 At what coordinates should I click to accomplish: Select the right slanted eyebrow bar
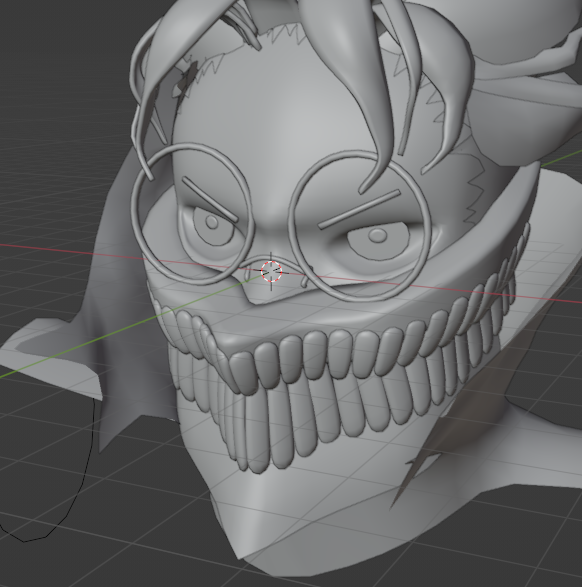click(x=359, y=210)
